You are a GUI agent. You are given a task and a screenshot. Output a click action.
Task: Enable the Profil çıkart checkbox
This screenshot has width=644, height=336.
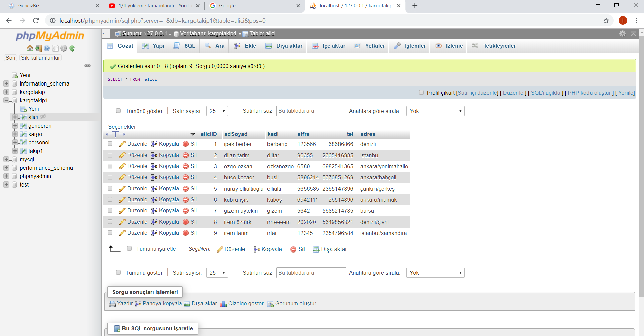(x=421, y=92)
